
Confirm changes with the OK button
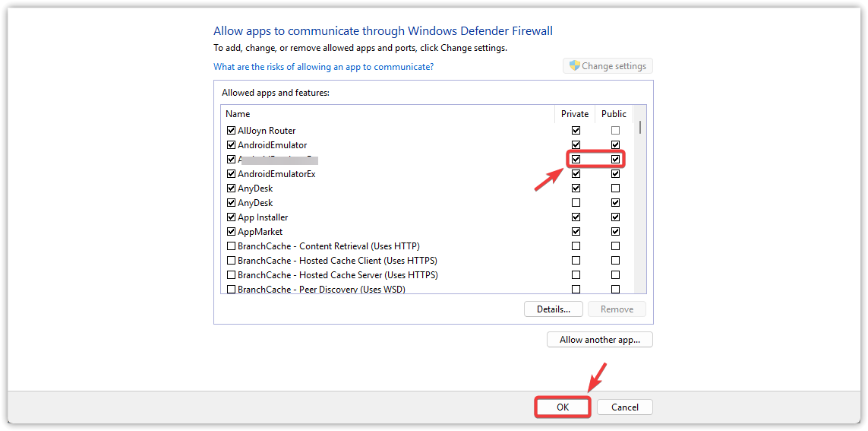(562, 407)
